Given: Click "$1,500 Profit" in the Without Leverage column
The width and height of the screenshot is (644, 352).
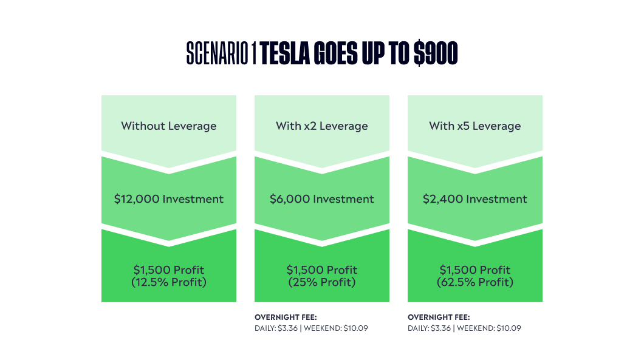Looking at the screenshot, I should coord(169,269).
